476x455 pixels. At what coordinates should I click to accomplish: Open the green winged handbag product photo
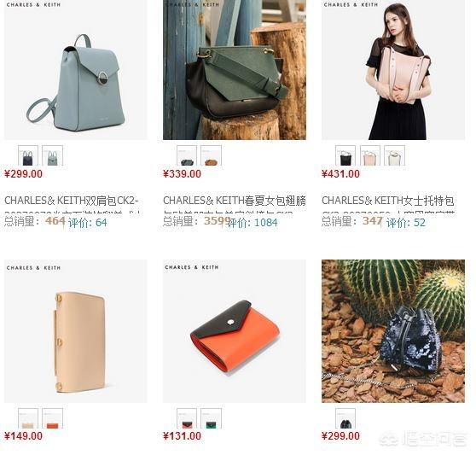pyautogui.click(x=235, y=70)
